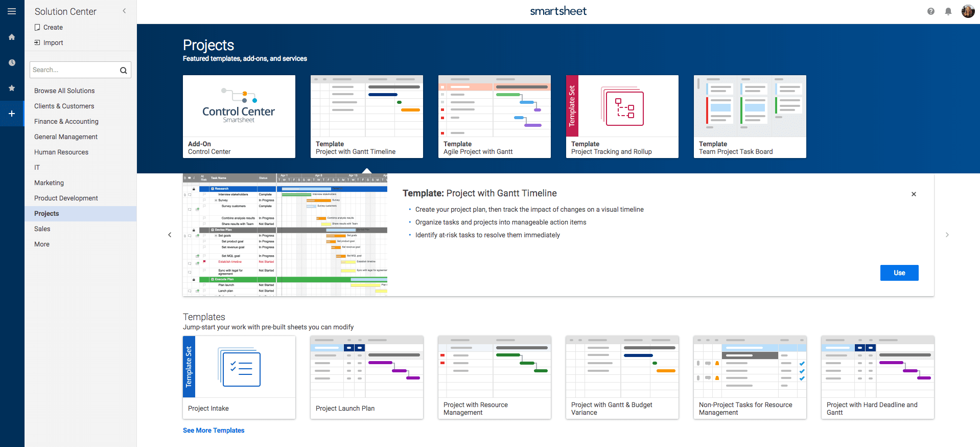Image resolution: width=980 pixels, height=447 pixels.
Task: Open Project Intake template set
Action: pos(239,377)
